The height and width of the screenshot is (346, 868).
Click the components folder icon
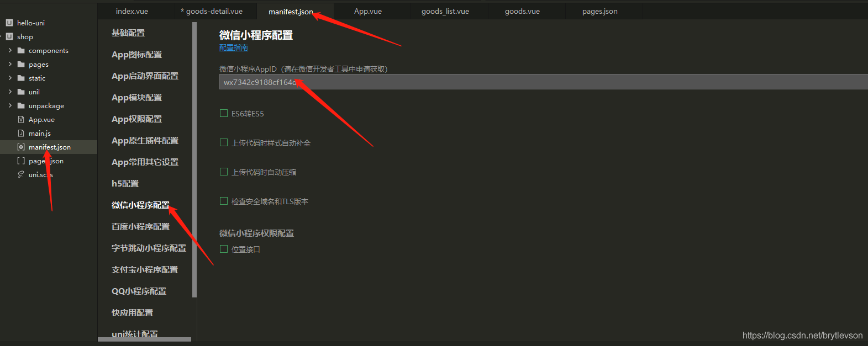coord(21,50)
